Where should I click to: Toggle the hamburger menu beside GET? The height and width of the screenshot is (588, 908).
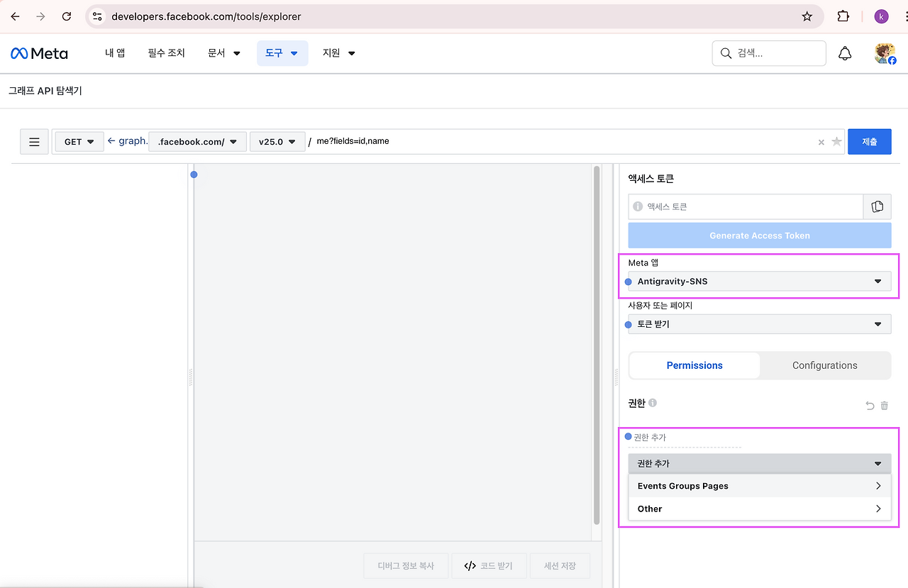pos(34,142)
